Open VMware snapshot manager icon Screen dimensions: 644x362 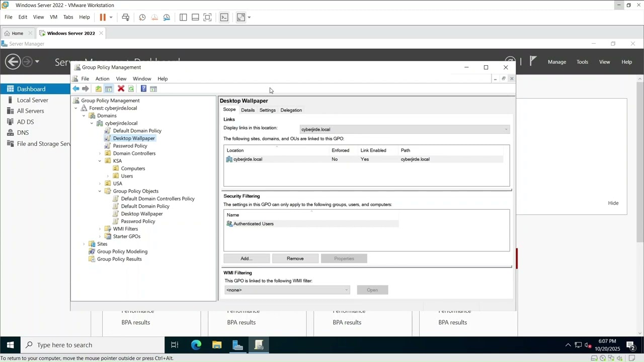[x=167, y=17]
